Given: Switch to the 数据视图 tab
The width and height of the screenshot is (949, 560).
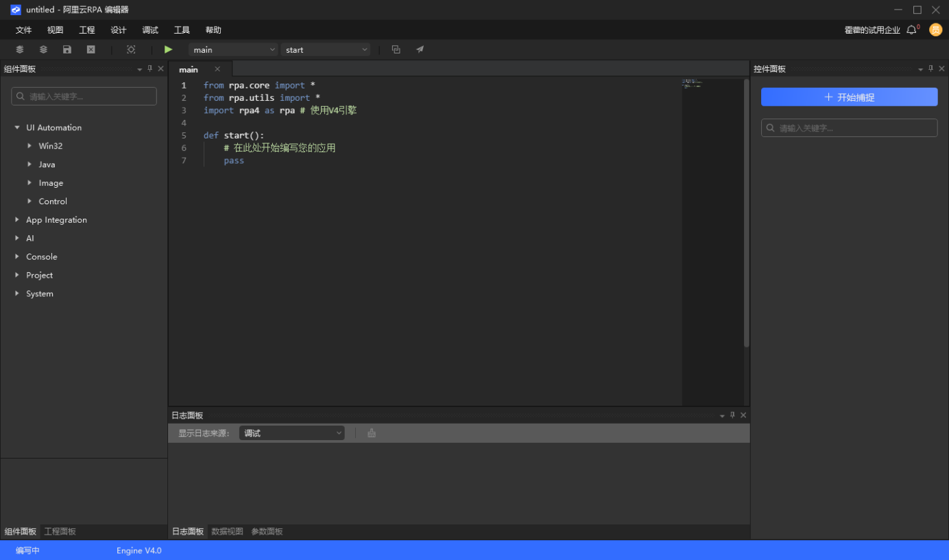Looking at the screenshot, I should pos(228,532).
